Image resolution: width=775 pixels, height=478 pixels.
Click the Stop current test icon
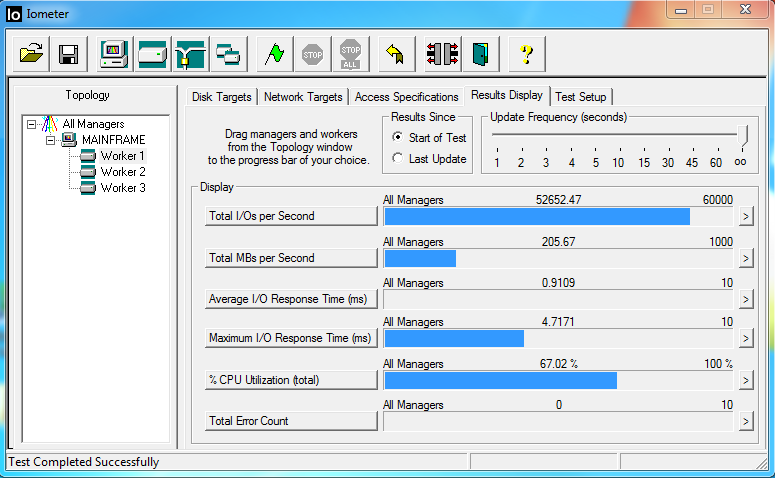[x=312, y=54]
